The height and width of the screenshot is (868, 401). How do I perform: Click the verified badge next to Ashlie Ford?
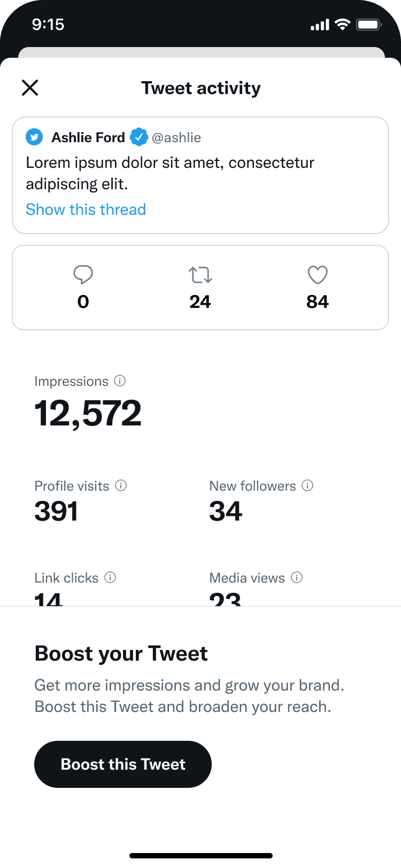pos(140,137)
